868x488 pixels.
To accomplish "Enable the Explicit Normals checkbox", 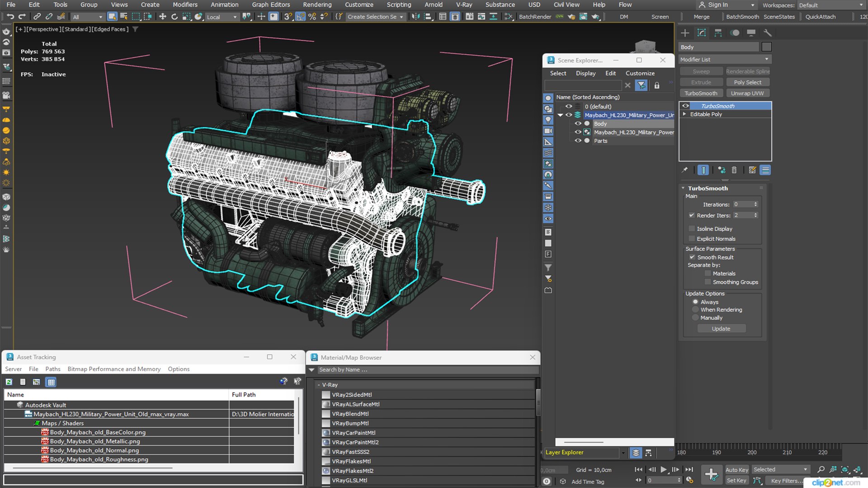I will (x=691, y=239).
